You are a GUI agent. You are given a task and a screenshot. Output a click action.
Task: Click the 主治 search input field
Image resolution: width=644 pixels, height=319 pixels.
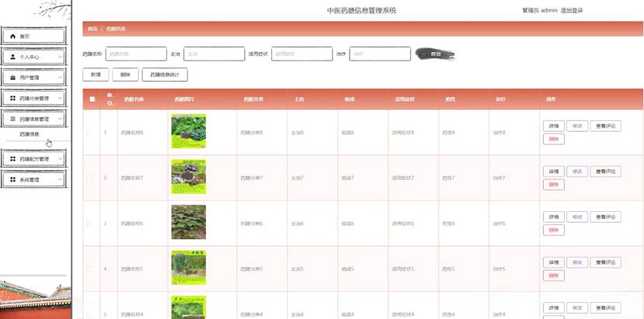(x=214, y=54)
